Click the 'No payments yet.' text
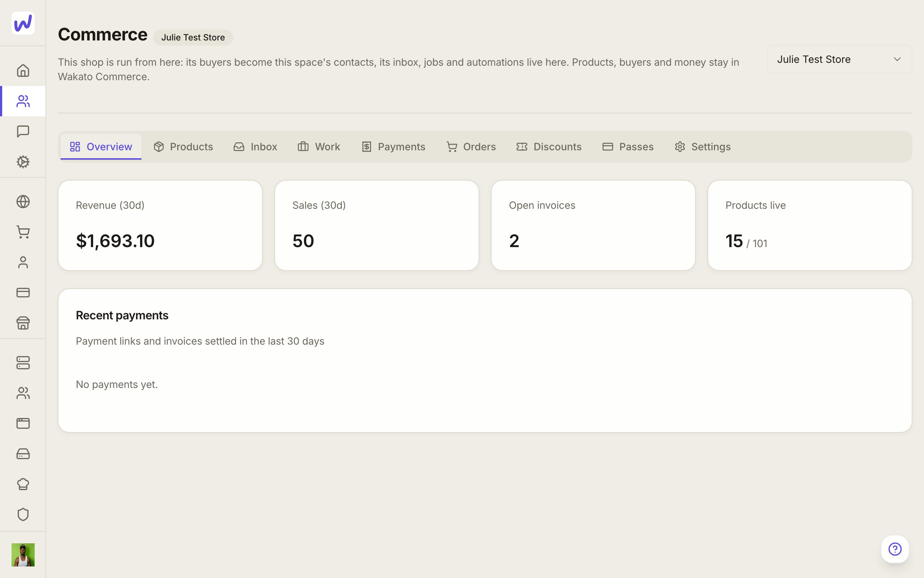The image size is (924, 578). click(117, 385)
